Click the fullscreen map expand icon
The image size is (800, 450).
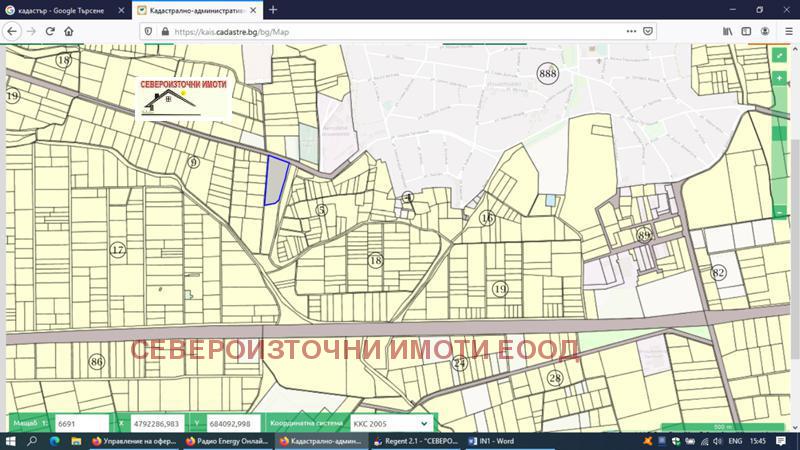pos(779,54)
